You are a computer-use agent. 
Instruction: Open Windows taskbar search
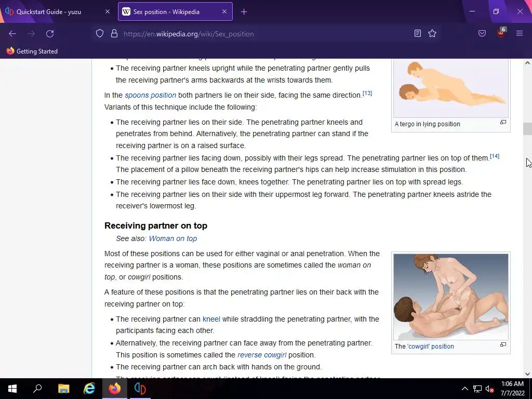click(x=37, y=389)
